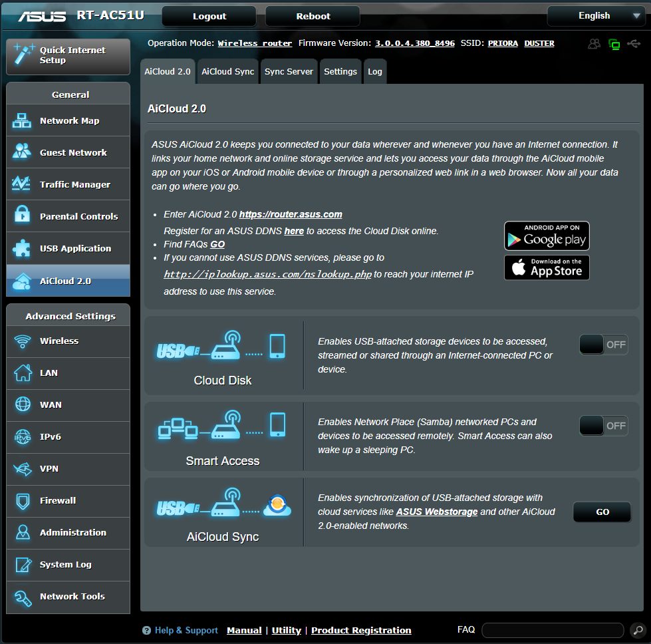Image resolution: width=651 pixels, height=644 pixels.
Task: Click the LAN house icon
Action: 23,373
